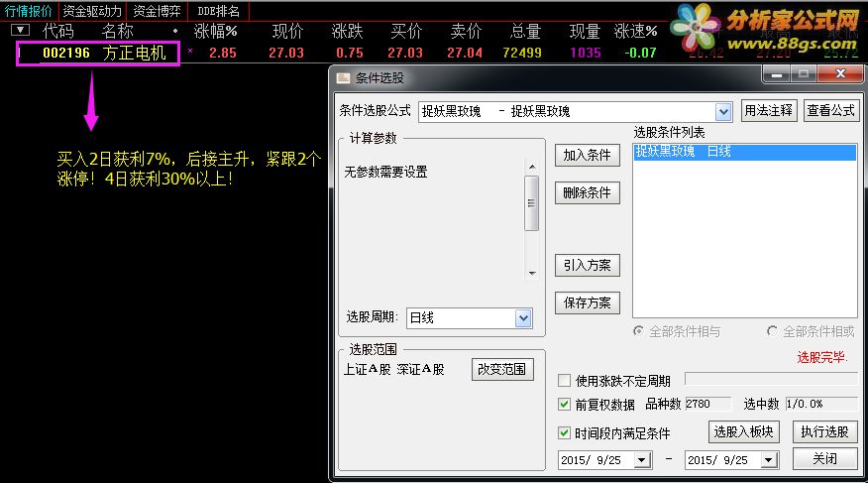Click the parameter scrollbar up arrow
The height and width of the screenshot is (483, 868).
531,167
